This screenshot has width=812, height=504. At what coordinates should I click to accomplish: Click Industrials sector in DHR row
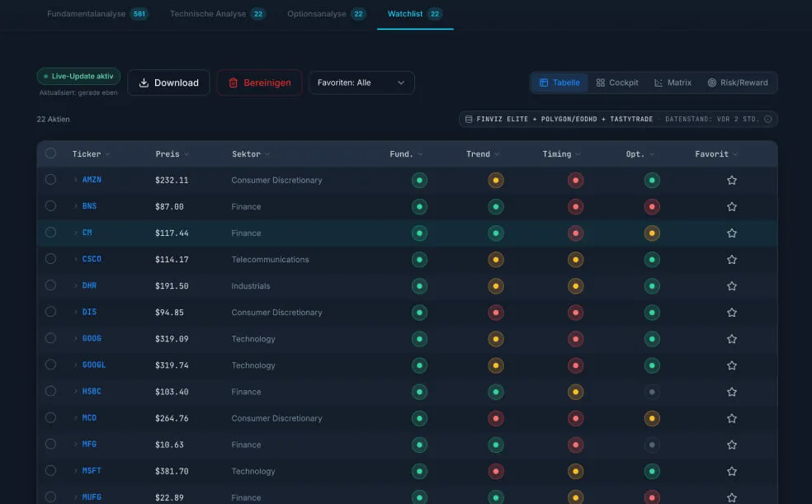(251, 285)
